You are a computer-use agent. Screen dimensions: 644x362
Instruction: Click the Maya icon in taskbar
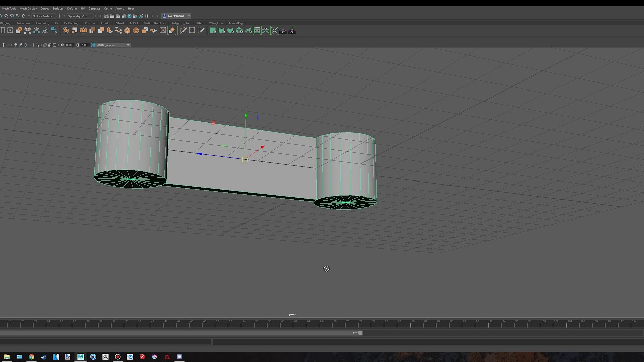click(80, 357)
